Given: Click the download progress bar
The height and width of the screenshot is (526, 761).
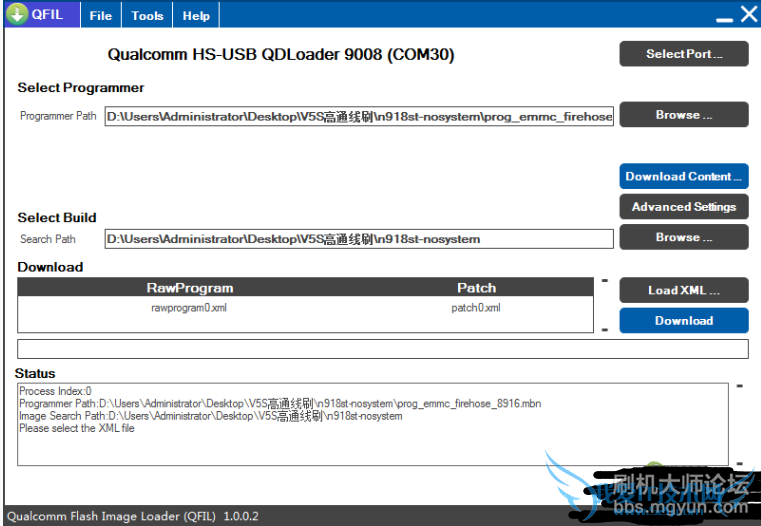Looking at the screenshot, I should tap(382, 349).
